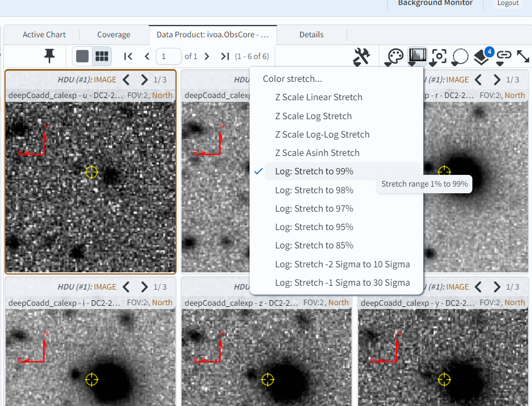Advance the u-band image to next HDU plane
The image size is (532, 406).
pyautogui.click(x=144, y=79)
